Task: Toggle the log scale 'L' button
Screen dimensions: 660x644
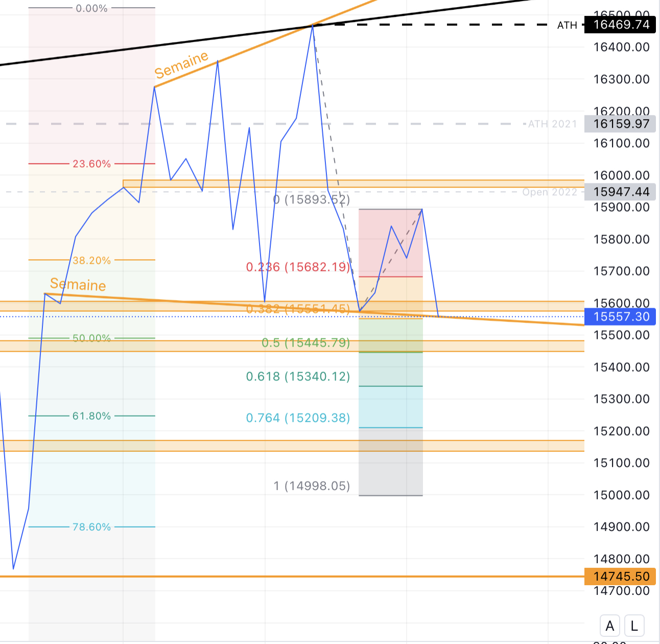Action: (x=634, y=626)
